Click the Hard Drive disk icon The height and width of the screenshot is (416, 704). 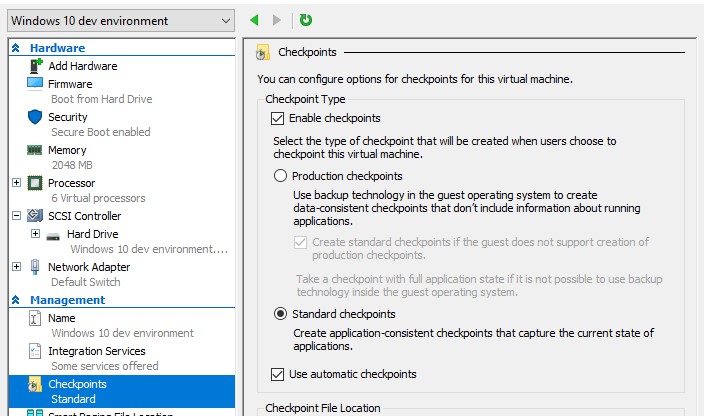pos(53,236)
